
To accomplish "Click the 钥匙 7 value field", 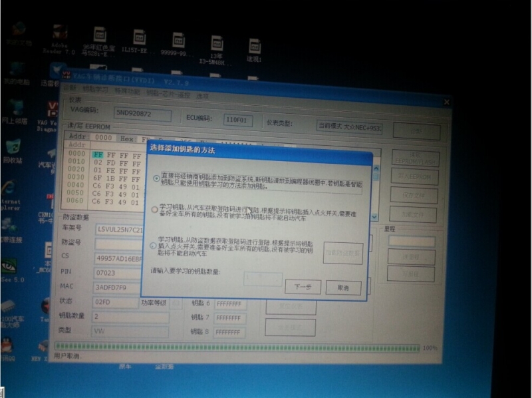I will [230, 318].
